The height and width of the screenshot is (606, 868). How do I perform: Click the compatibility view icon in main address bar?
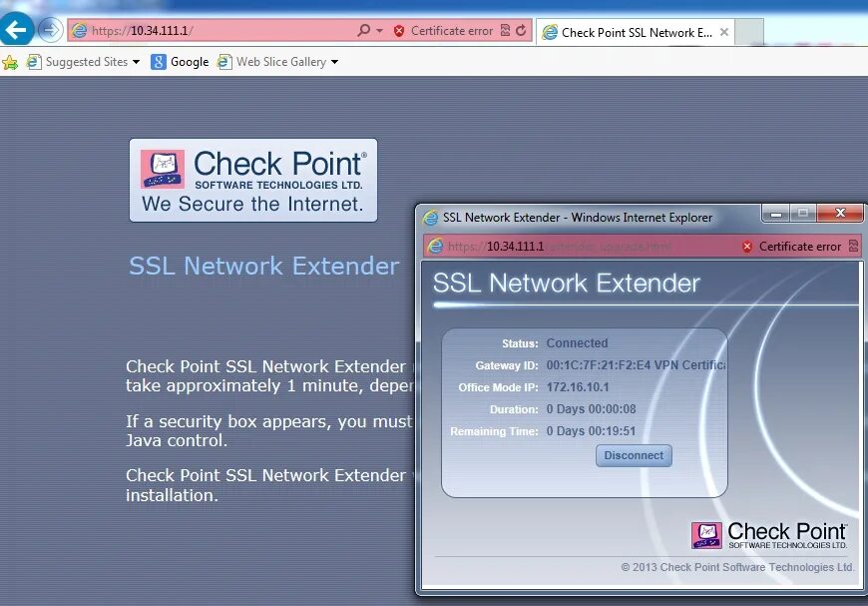pos(506,30)
